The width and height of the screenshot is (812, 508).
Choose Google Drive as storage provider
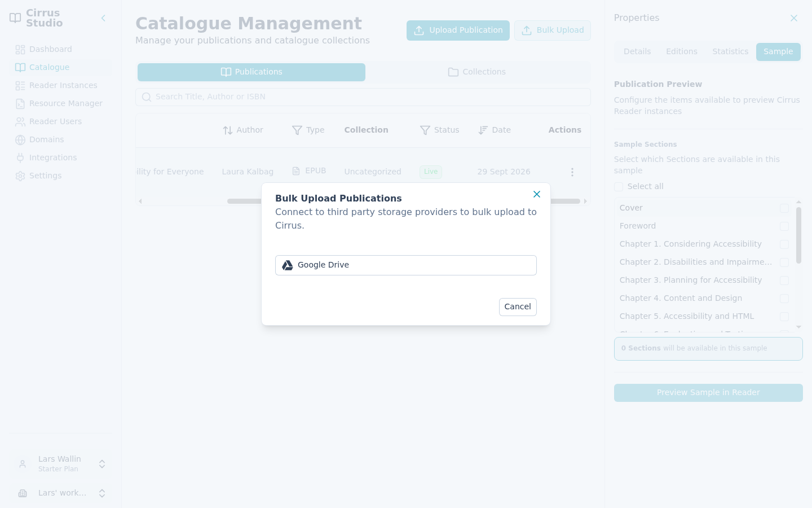tap(406, 265)
